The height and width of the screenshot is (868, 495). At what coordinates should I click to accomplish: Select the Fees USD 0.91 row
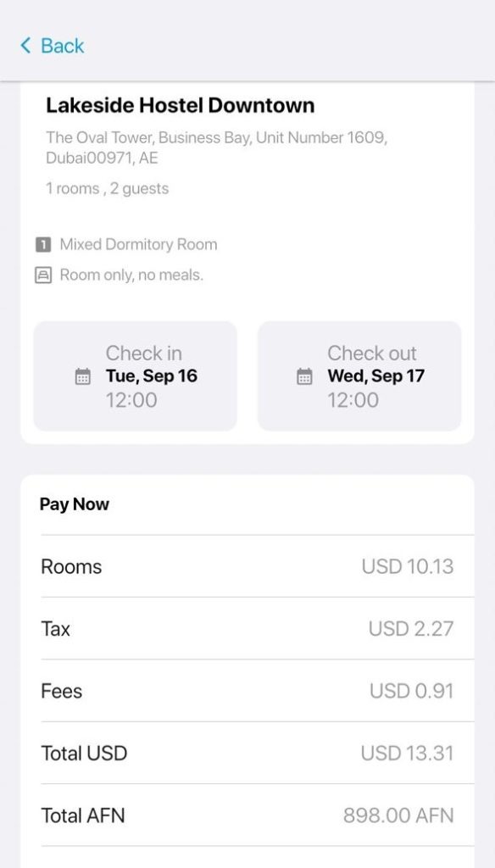(257, 690)
